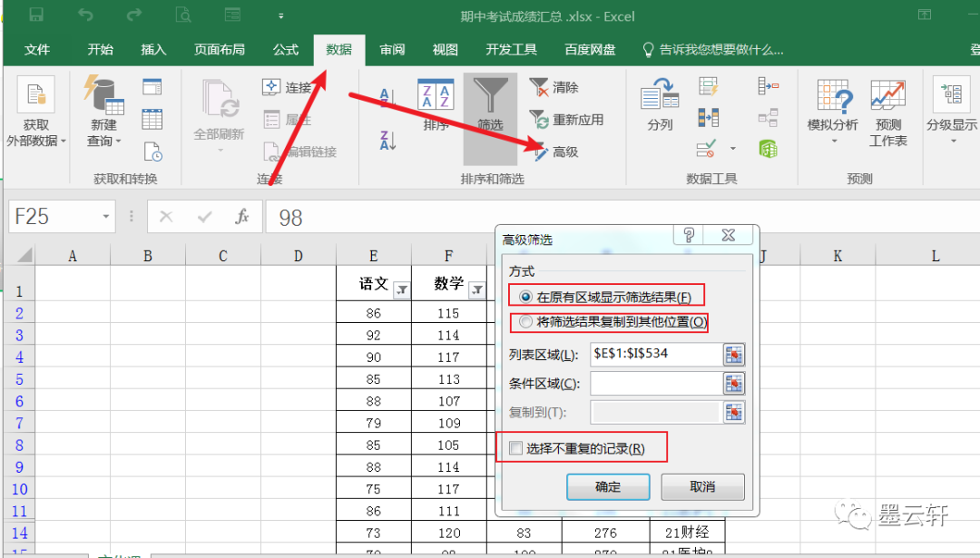Screen dimensions: 980x558
Task: Click the manage data model green icon
Action: 768,149
